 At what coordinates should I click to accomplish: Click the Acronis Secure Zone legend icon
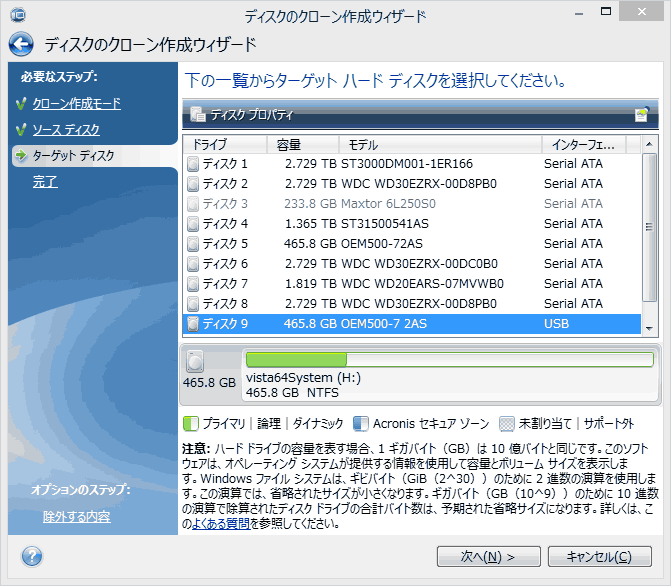tap(360, 424)
